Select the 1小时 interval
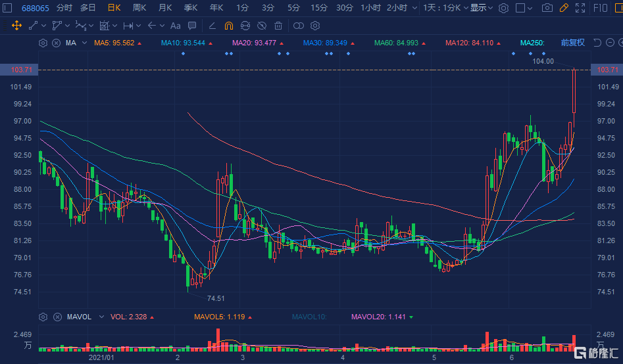The height and width of the screenshot is (364, 623). click(x=370, y=8)
